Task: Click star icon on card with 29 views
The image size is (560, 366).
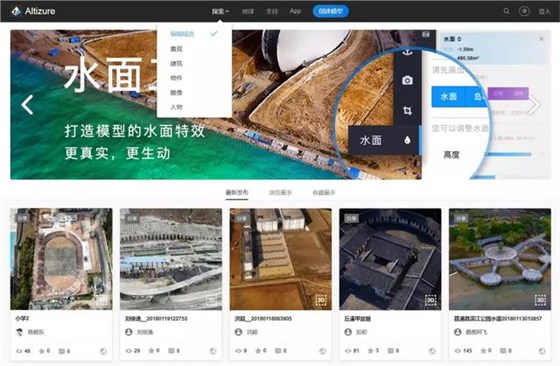Action: pyautogui.click(x=151, y=351)
